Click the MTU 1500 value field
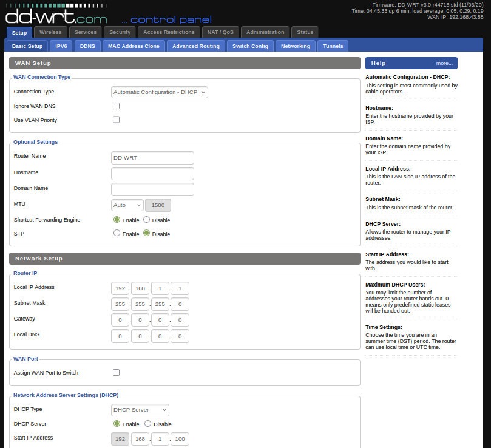Image resolution: width=491 pixels, height=448 pixels. (158, 205)
